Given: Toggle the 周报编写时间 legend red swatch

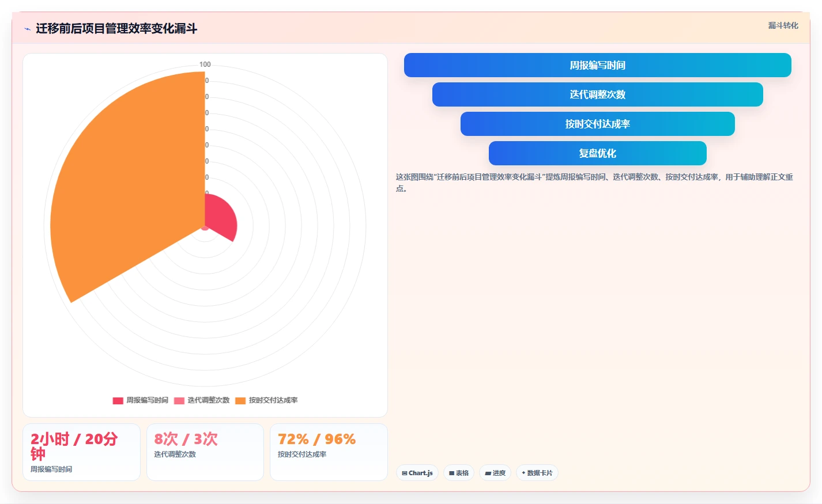Looking at the screenshot, I should (x=118, y=400).
